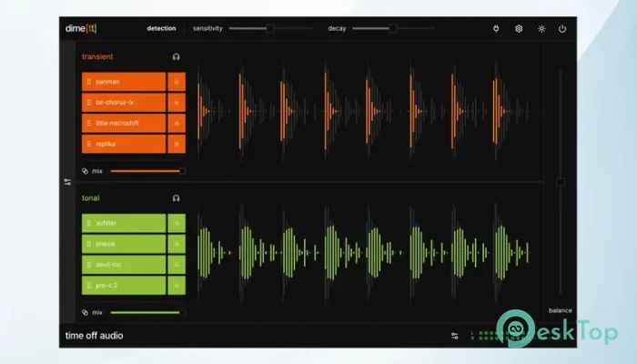This screenshot has height=364, width=637.
Task: Select the pro-c 2 plugin slot
Action: [x=124, y=286]
